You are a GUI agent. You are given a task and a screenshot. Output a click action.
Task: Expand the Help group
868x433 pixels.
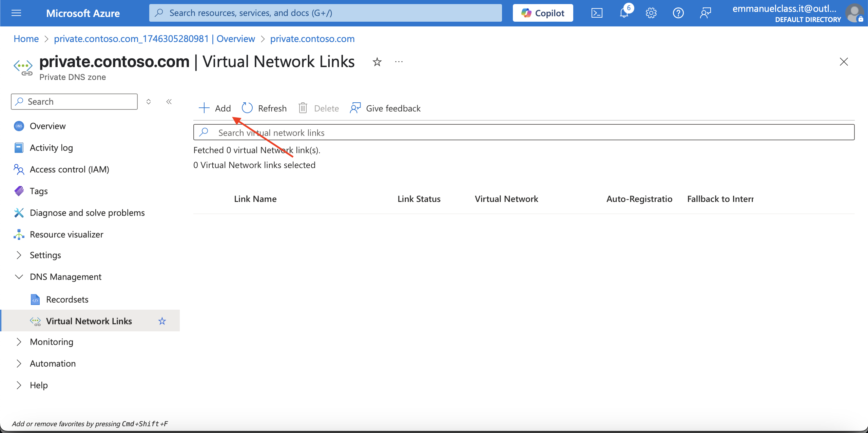pos(19,385)
